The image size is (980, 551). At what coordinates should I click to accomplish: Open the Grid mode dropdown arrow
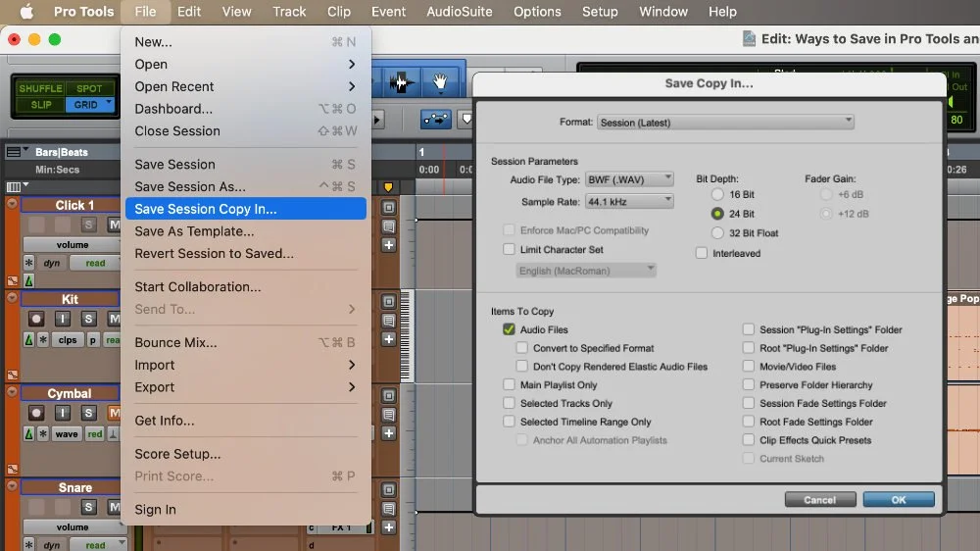[109, 102]
